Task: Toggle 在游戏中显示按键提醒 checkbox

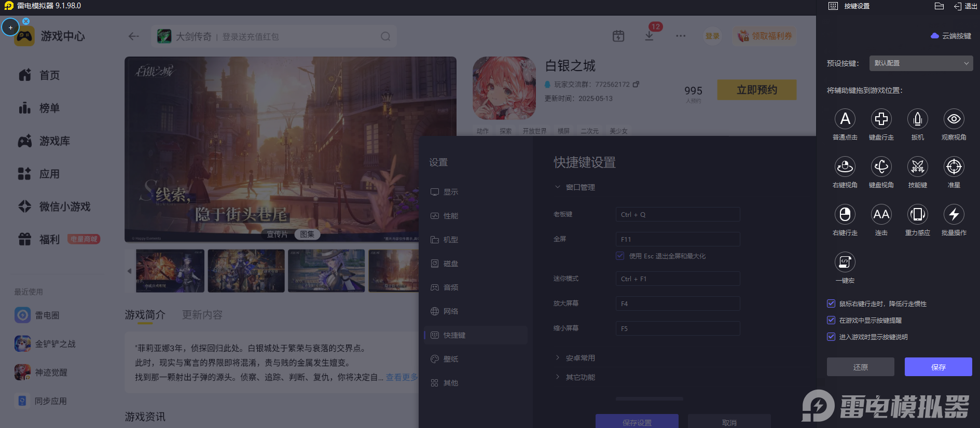Action: 831,320
